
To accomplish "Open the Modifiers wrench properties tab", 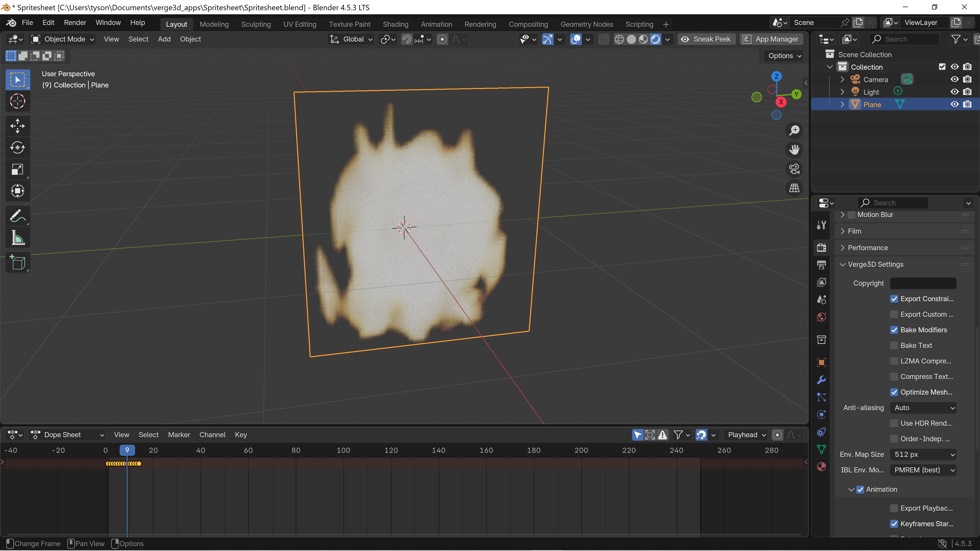I will [x=821, y=380].
